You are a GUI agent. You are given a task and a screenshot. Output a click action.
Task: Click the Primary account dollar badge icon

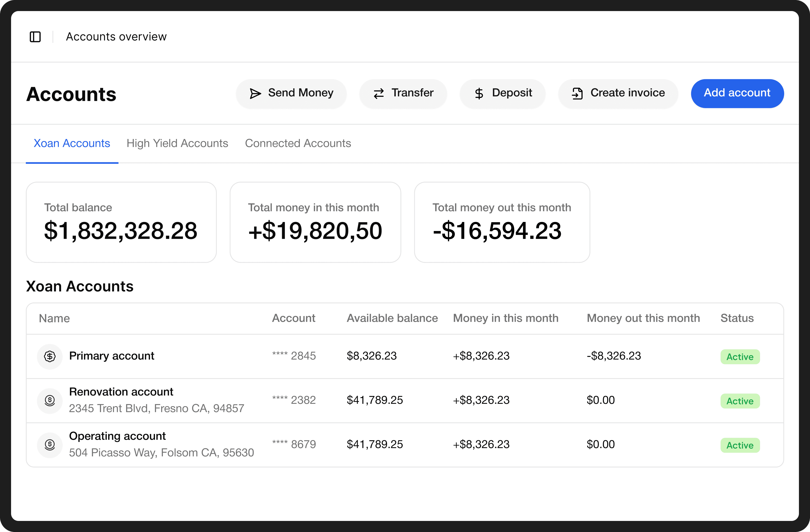pos(50,357)
